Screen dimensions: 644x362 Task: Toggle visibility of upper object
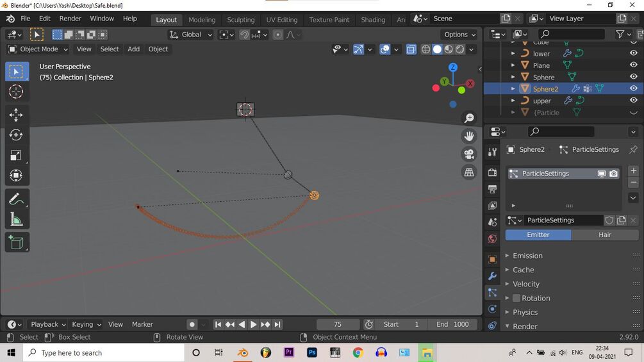tap(633, 100)
